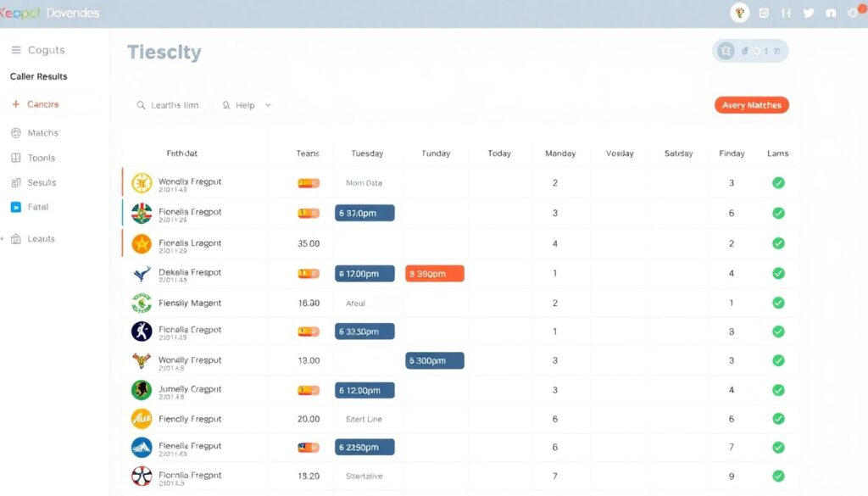The height and width of the screenshot is (496, 868).
Task: Toggle green checkmark in last Fiornlia Fregpnt row
Action: 778,476
